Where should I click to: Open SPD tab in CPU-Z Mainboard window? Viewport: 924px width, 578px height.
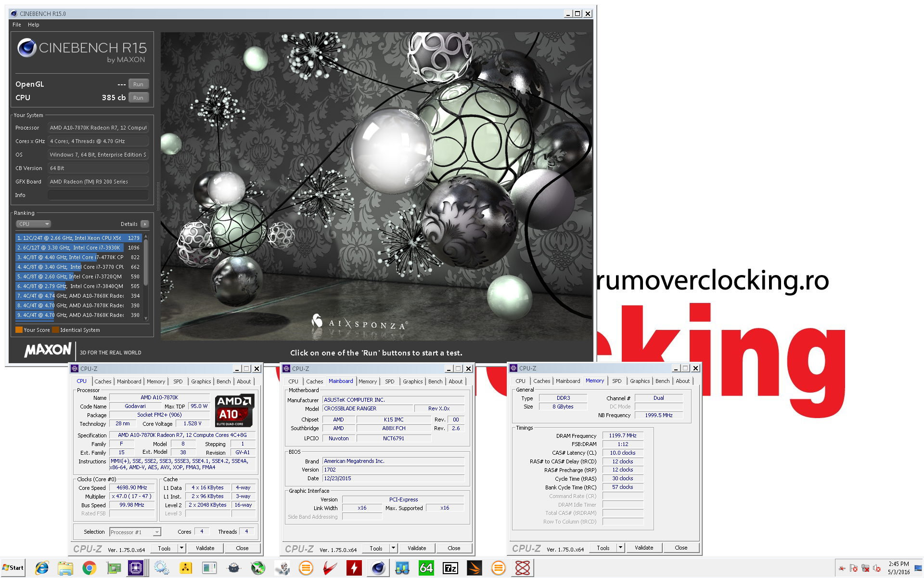[x=390, y=381]
